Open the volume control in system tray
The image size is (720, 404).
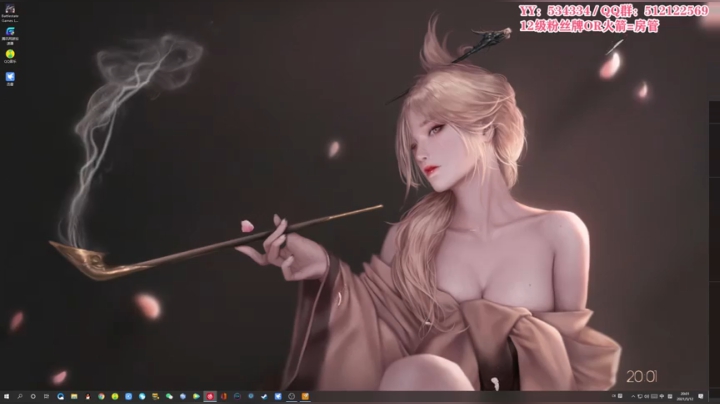click(647, 396)
